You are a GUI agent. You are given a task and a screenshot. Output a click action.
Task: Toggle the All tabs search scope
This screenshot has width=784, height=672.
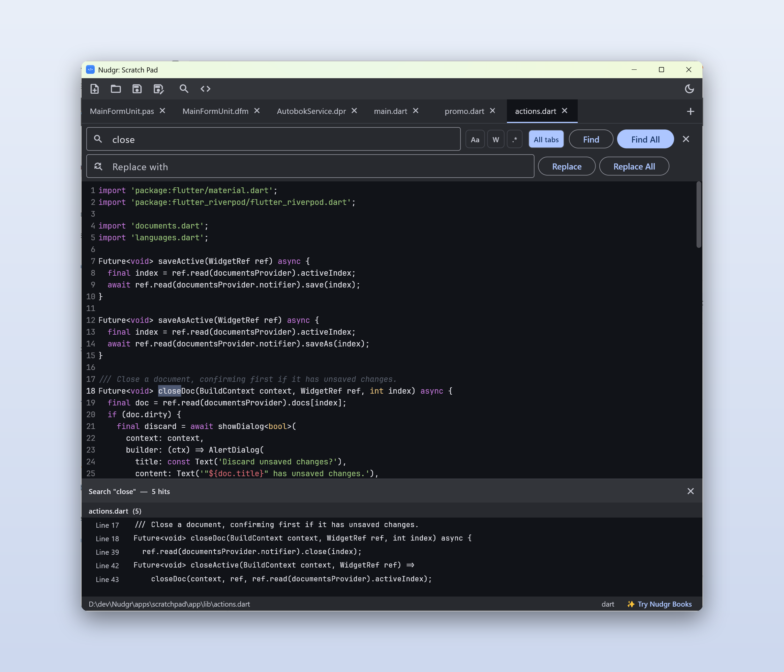(x=546, y=139)
